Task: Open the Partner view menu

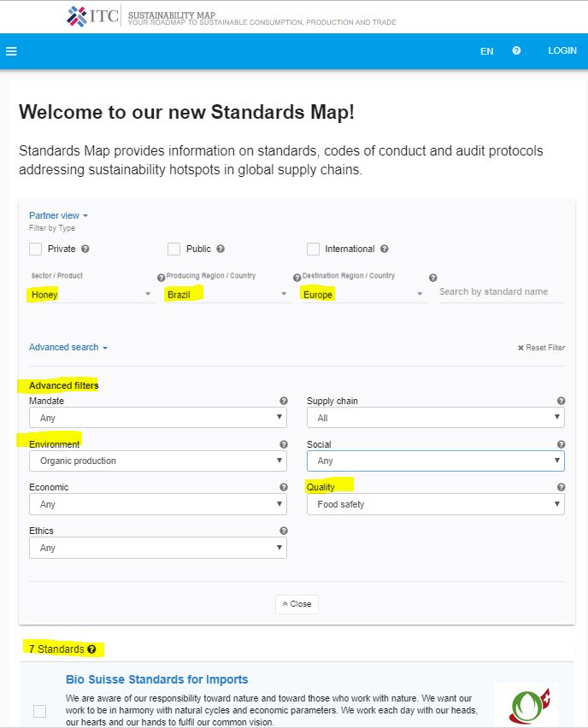Action: (58, 216)
